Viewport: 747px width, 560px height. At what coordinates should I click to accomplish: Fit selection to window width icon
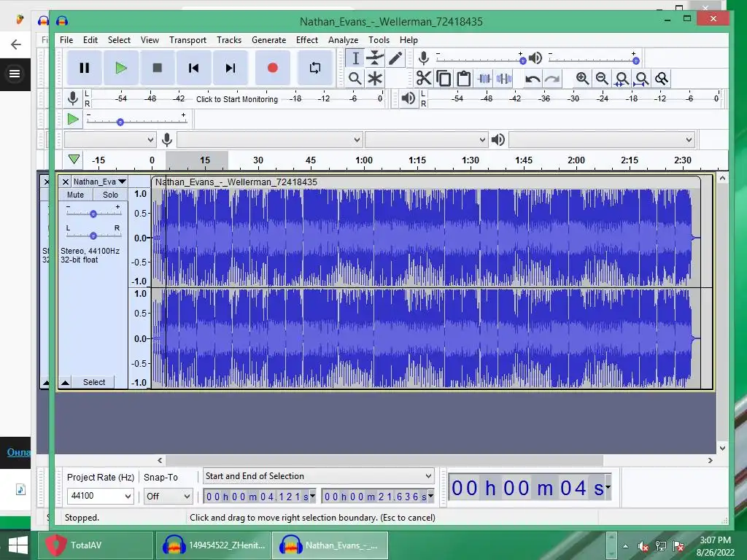point(622,79)
